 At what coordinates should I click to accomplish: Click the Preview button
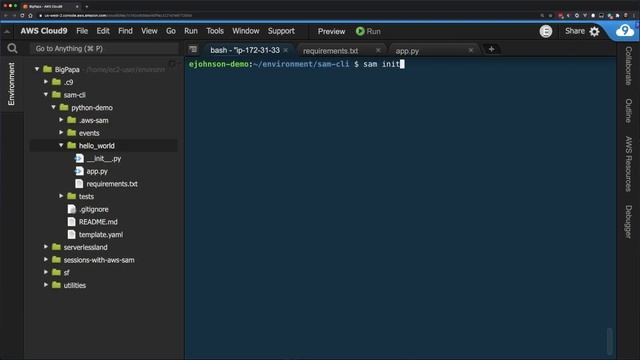point(331,31)
